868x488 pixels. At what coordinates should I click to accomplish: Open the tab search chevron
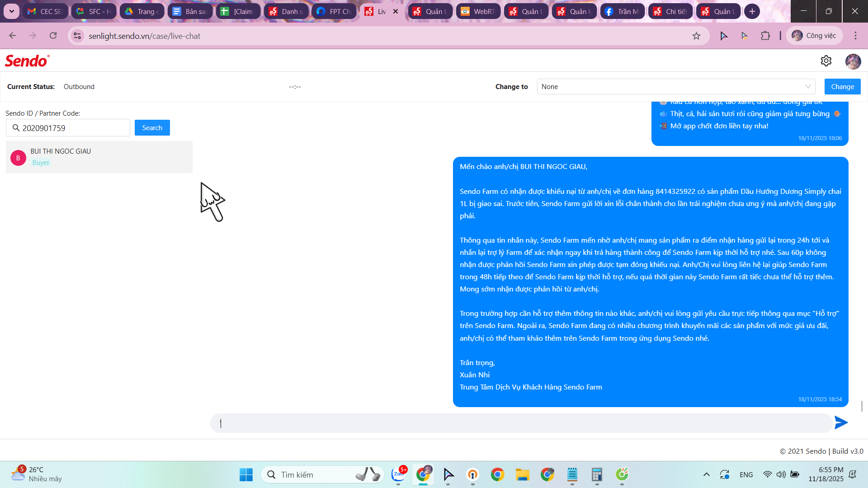(x=11, y=11)
